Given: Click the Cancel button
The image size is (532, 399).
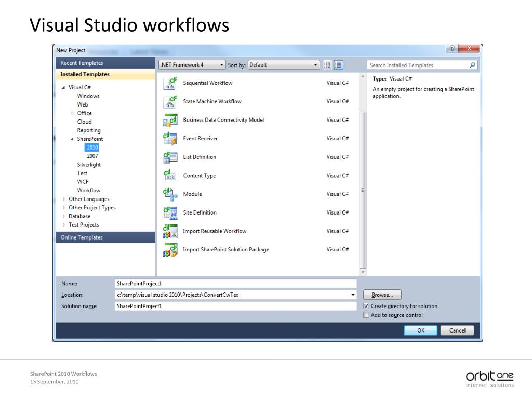Looking at the screenshot, I should click(x=457, y=330).
